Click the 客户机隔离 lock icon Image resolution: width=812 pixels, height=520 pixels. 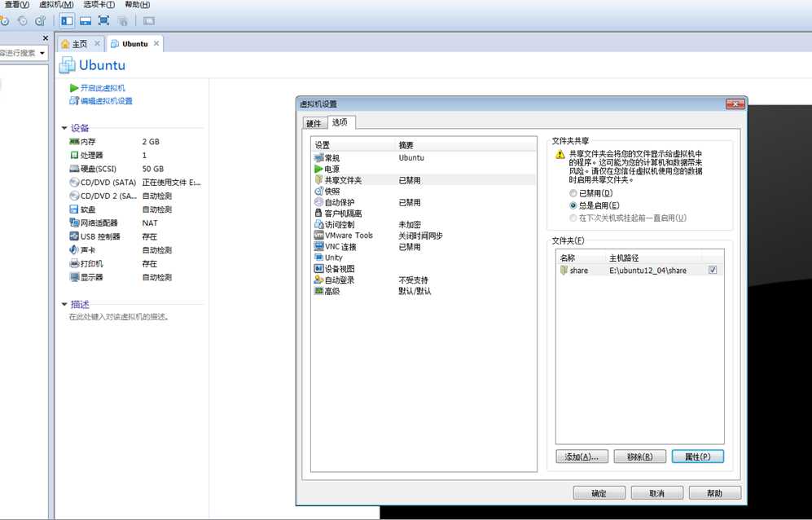[x=318, y=213]
